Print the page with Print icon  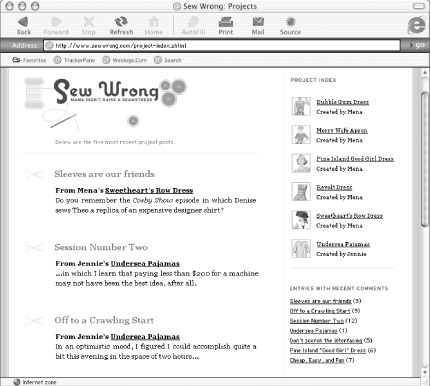[x=226, y=26]
